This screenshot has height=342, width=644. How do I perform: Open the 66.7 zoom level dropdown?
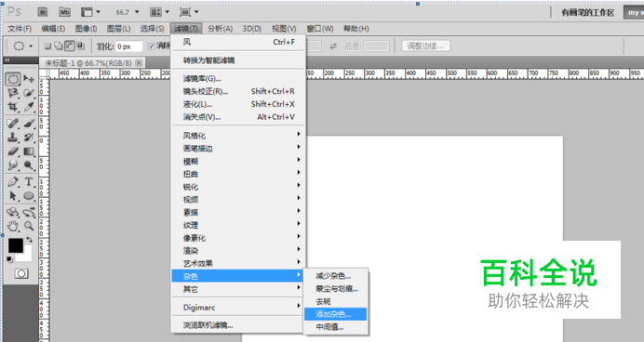137,12
